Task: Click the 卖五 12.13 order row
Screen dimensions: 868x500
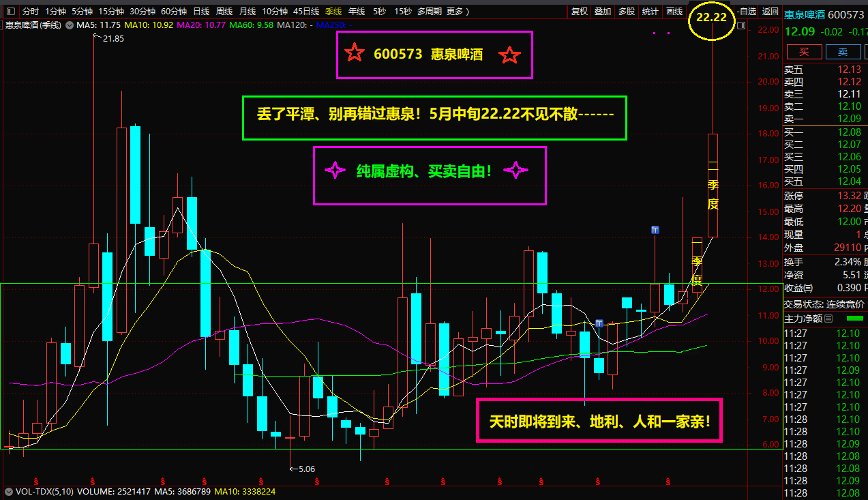Action: [x=824, y=69]
